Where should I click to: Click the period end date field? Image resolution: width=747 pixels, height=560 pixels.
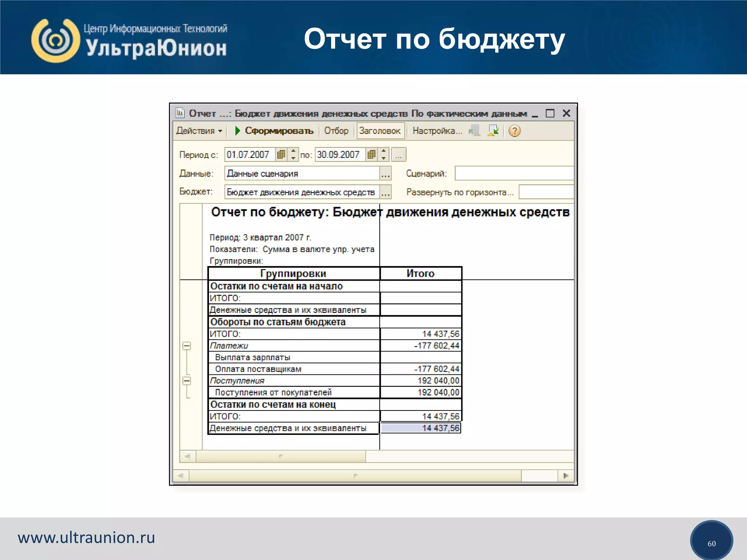(340, 155)
